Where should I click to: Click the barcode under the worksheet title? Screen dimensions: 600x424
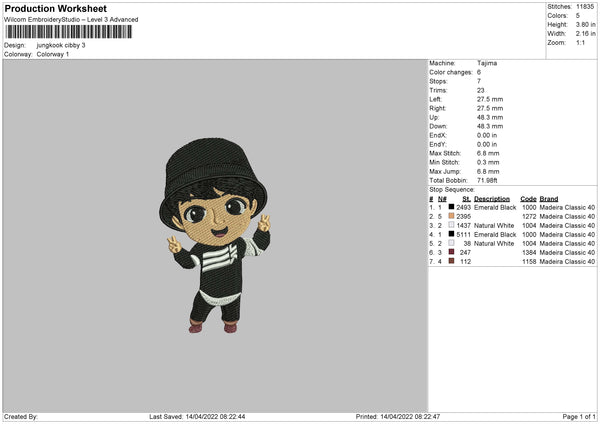pyautogui.click(x=68, y=32)
